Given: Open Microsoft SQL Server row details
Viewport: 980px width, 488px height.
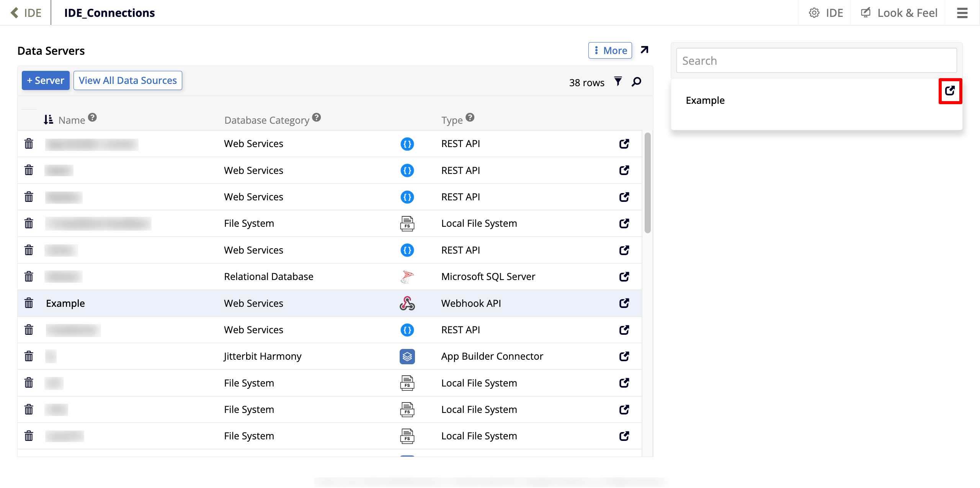Looking at the screenshot, I should [x=624, y=277].
